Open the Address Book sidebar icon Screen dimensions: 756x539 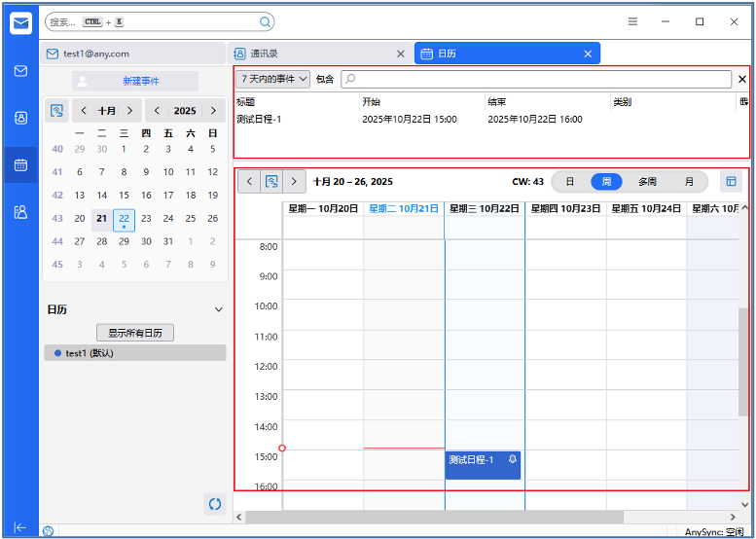pos(20,118)
